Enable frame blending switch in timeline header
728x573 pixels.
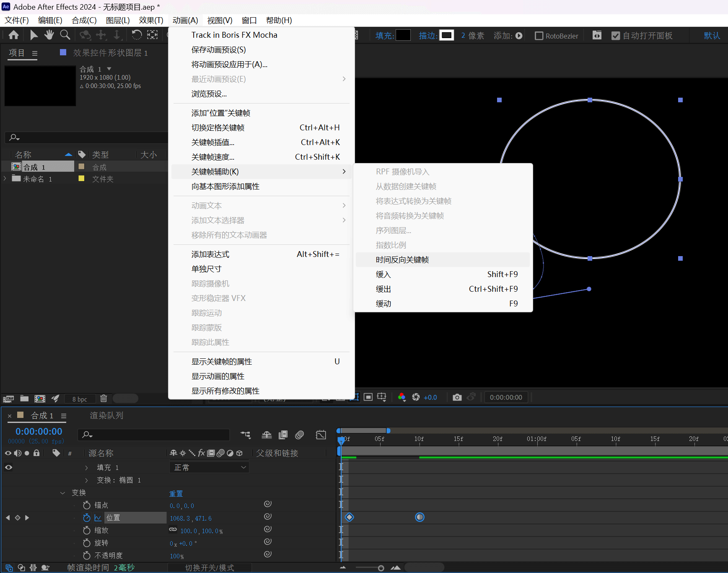(x=283, y=435)
